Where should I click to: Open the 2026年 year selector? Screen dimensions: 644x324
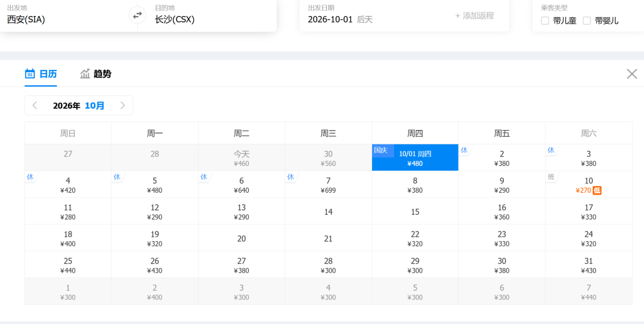(67, 106)
